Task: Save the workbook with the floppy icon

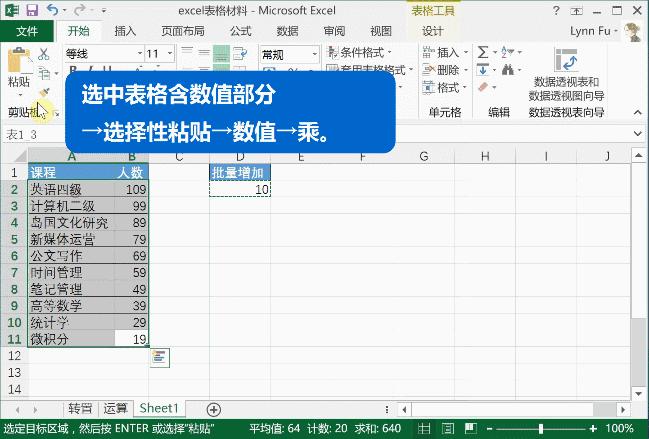Action: click(32, 10)
